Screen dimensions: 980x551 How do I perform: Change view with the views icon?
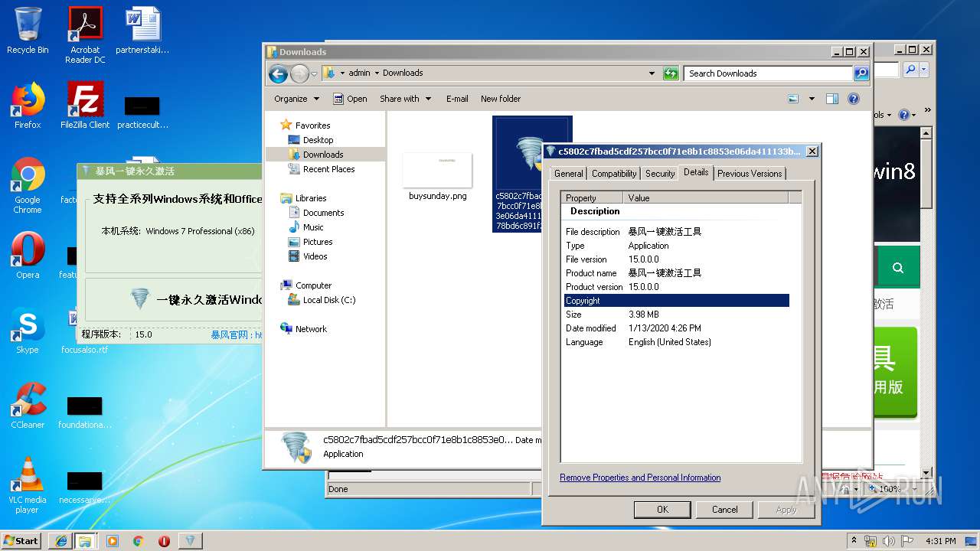[x=793, y=99]
